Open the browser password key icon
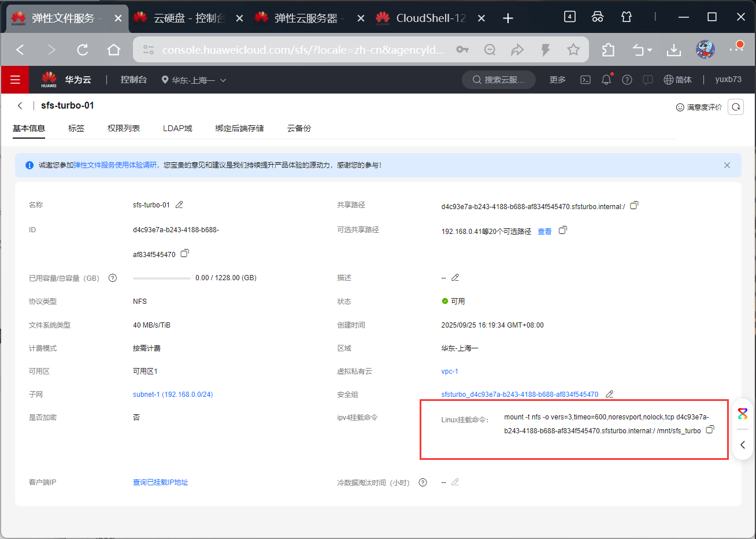 coord(462,50)
